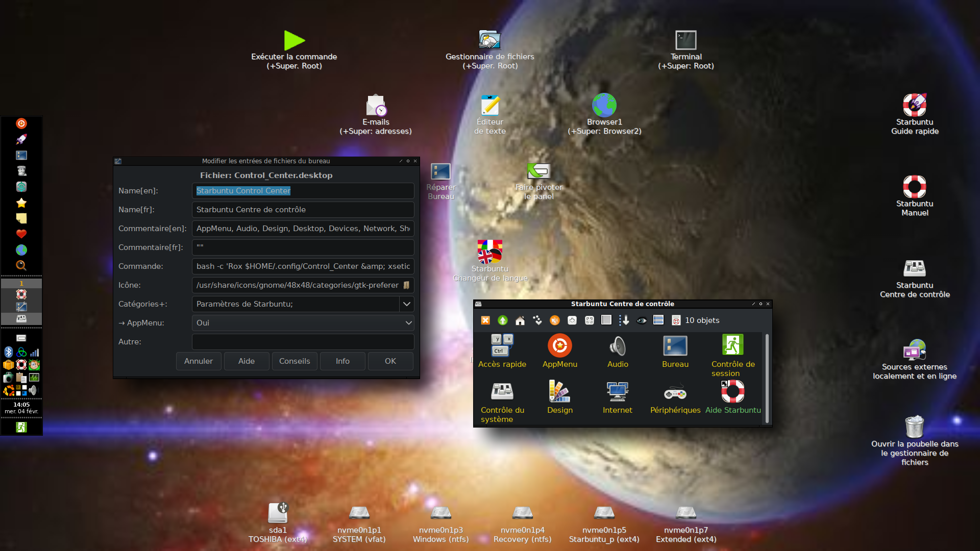The image size is (980, 551).
Task: Toggle the sort order arrow icon
Action: pos(624,320)
